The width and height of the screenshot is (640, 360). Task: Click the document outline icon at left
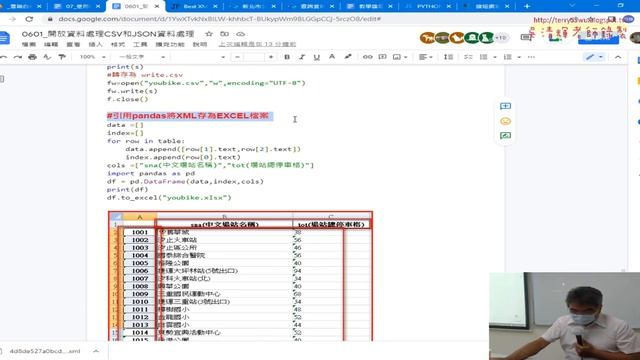click(2, 79)
